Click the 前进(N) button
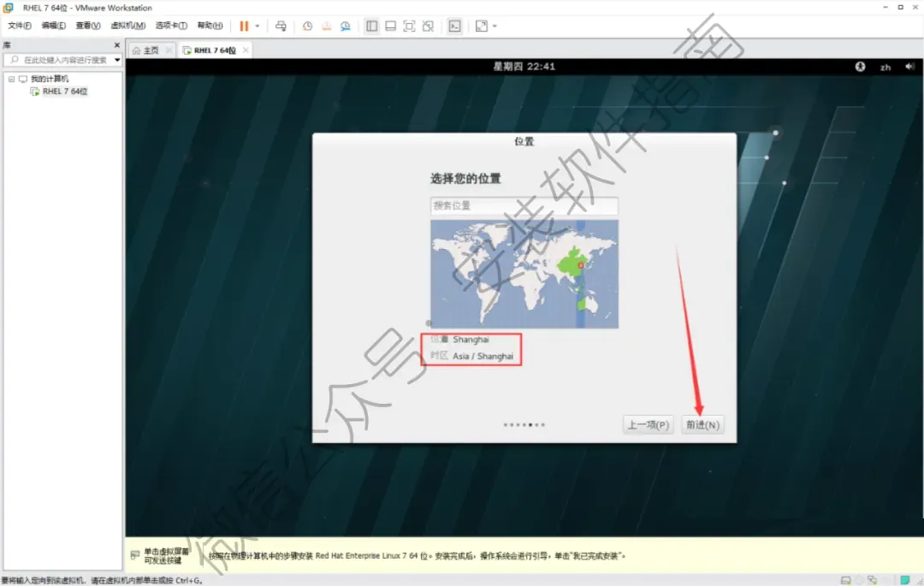This screenshot has height=586, width=924. coord(702,424)
